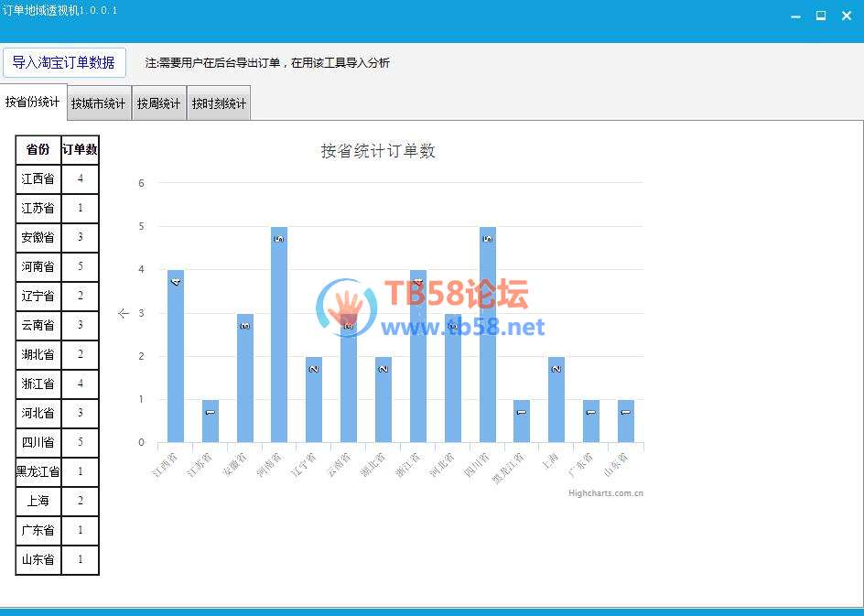Viewport: 864px width, 616px height.
Task: Minimize the application window
Action: 795,16
